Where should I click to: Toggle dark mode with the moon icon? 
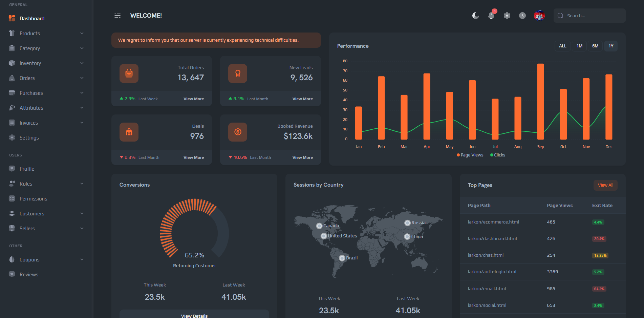point(476,16)
